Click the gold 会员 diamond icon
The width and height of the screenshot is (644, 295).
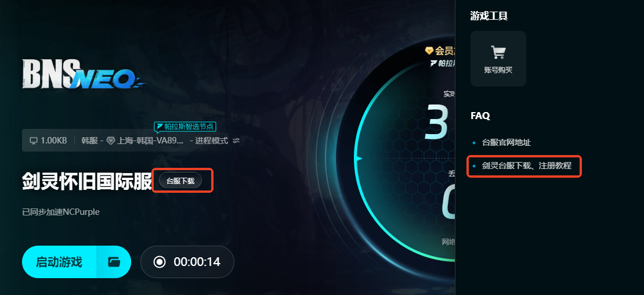[429, 51]
